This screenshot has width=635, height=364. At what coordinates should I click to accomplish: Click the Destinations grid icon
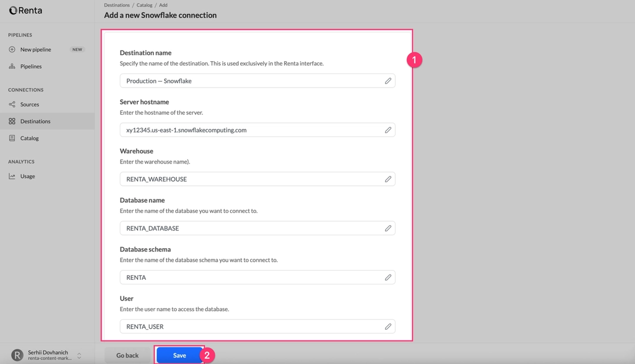click(12, 121)
